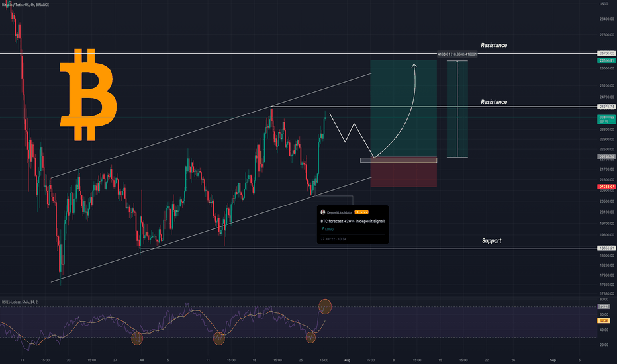Click the 18850.21 support price tag
This screenshot has height=364, width=617.
point(606,248)
